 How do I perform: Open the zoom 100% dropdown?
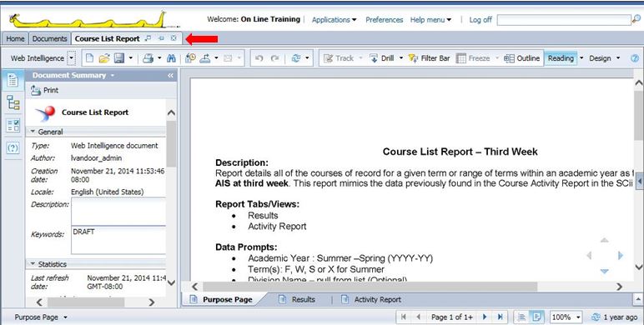[x=566, y=317]
